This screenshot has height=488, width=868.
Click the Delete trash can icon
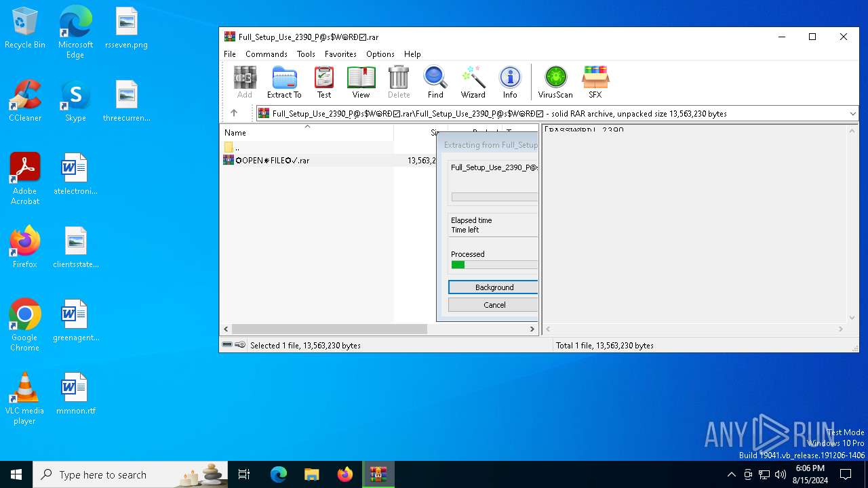coord(399,83)
